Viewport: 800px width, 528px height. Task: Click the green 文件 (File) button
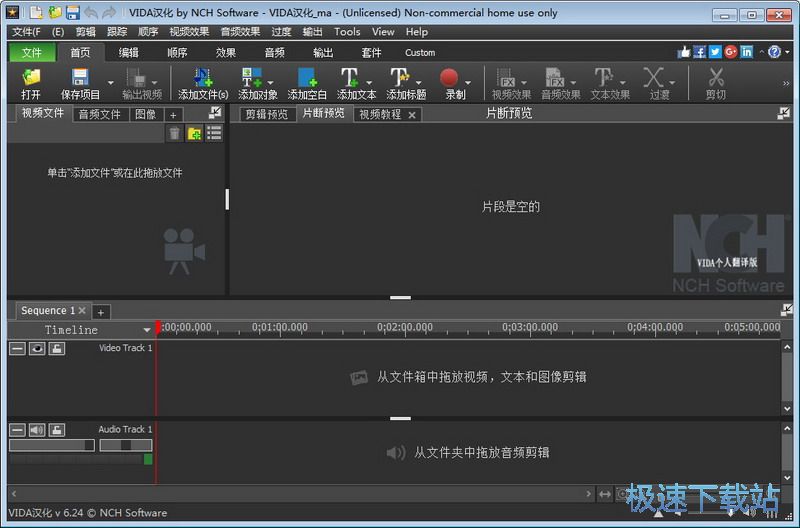[x=32, y=52]
